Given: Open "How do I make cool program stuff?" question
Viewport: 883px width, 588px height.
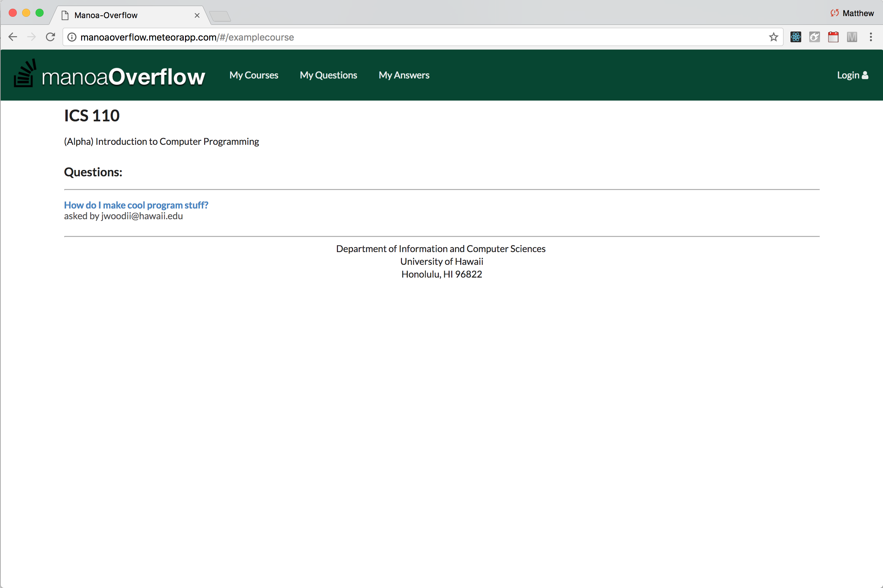Looking at the screenshot, I should (x=136, y=205).
